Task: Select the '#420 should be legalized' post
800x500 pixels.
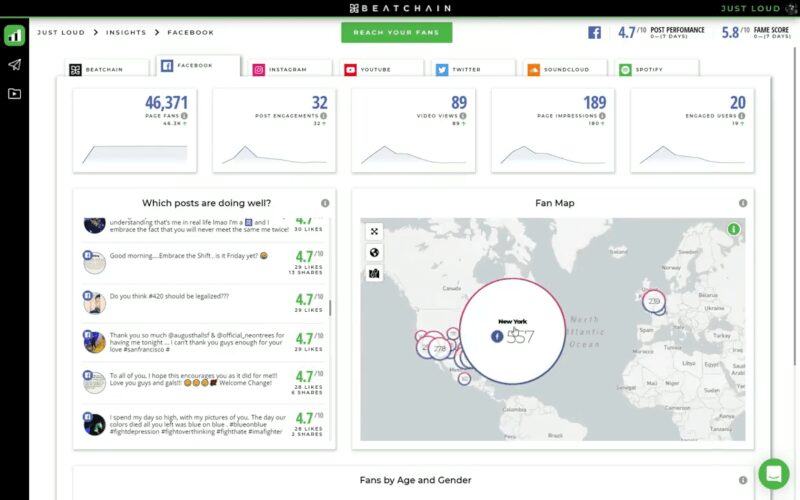Action: click(x=203, y=303)
